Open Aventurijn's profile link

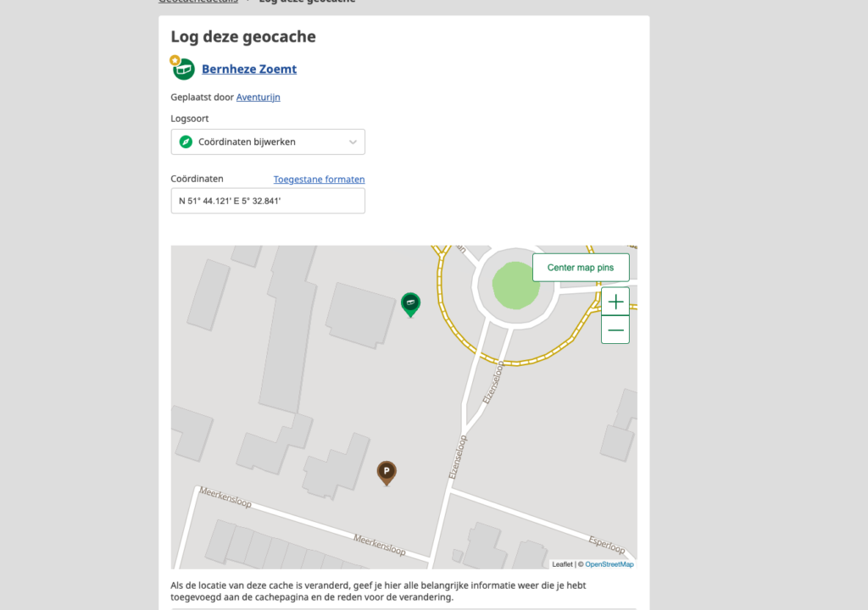coord(259,97)
